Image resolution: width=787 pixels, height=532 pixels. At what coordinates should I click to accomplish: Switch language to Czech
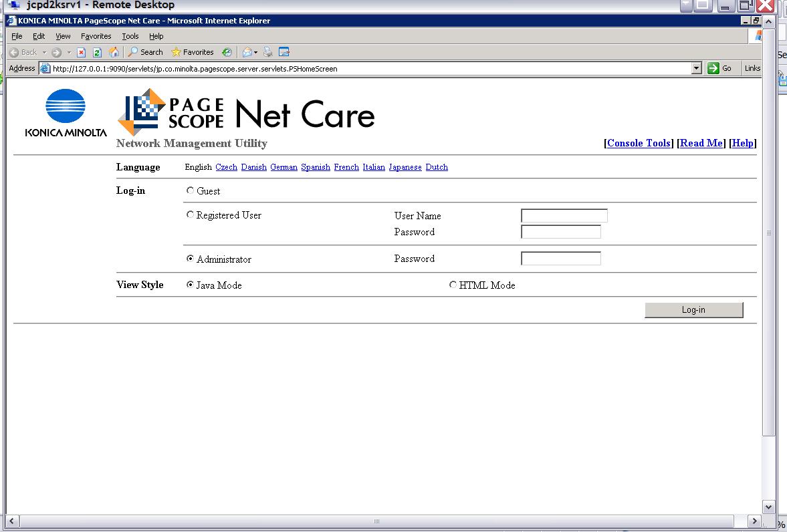pos(227,167)
